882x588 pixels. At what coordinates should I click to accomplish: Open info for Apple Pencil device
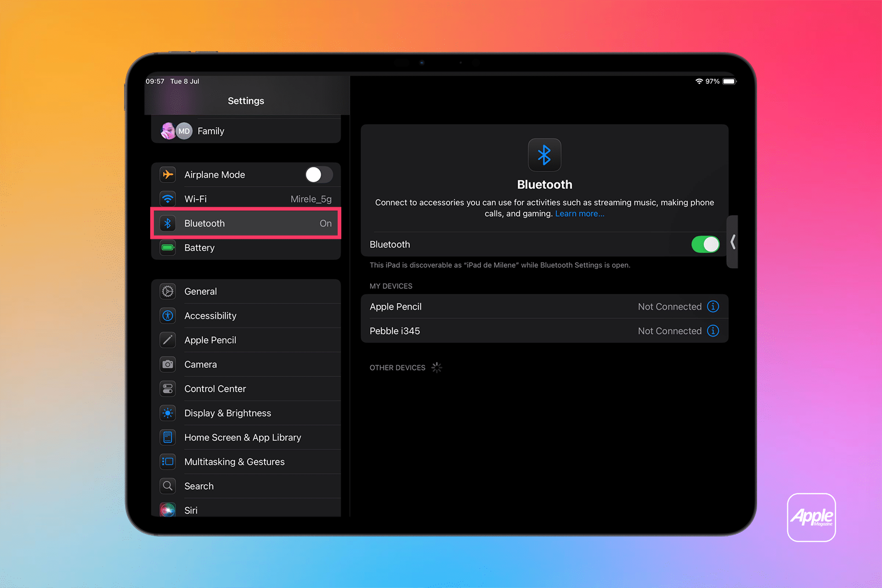(713, 306)
